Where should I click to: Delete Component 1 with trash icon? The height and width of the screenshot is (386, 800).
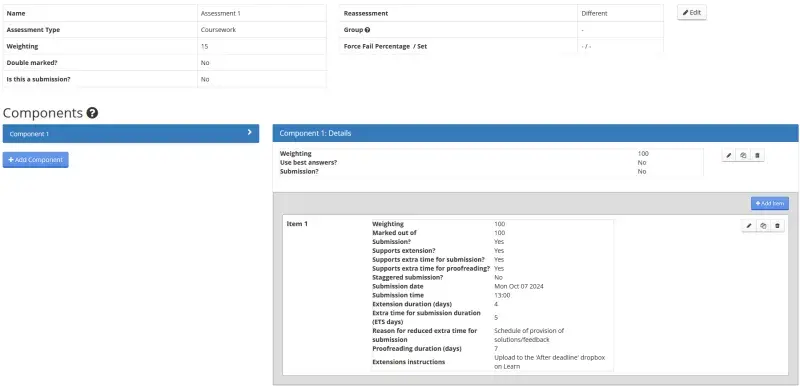click(757, 156)
